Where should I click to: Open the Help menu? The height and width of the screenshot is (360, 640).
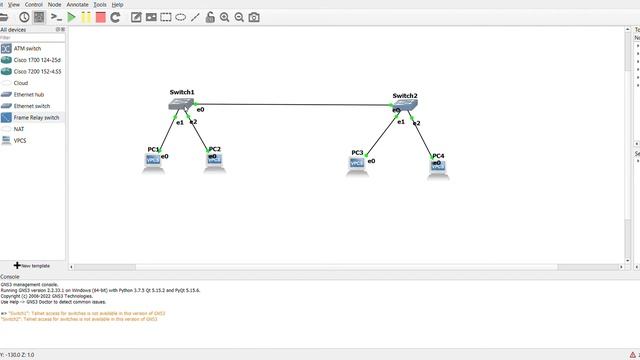pos(118,4)
